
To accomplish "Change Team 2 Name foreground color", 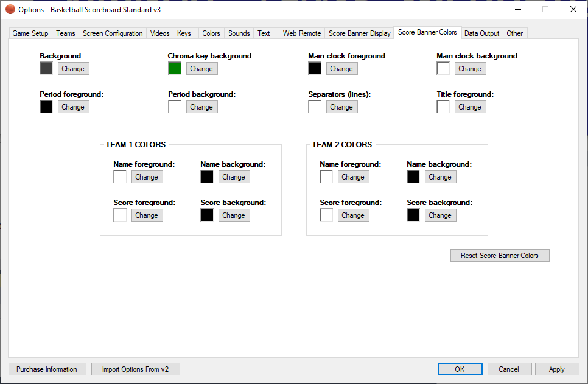I will (x=353, y=177).
